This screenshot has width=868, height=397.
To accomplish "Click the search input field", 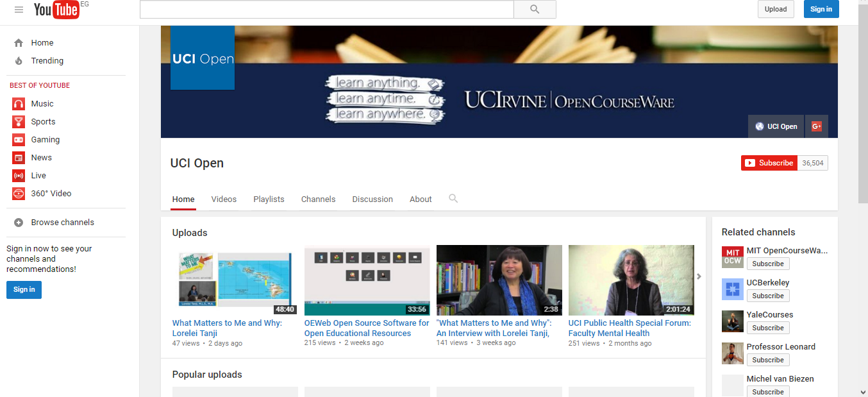I will click(327, 9).
